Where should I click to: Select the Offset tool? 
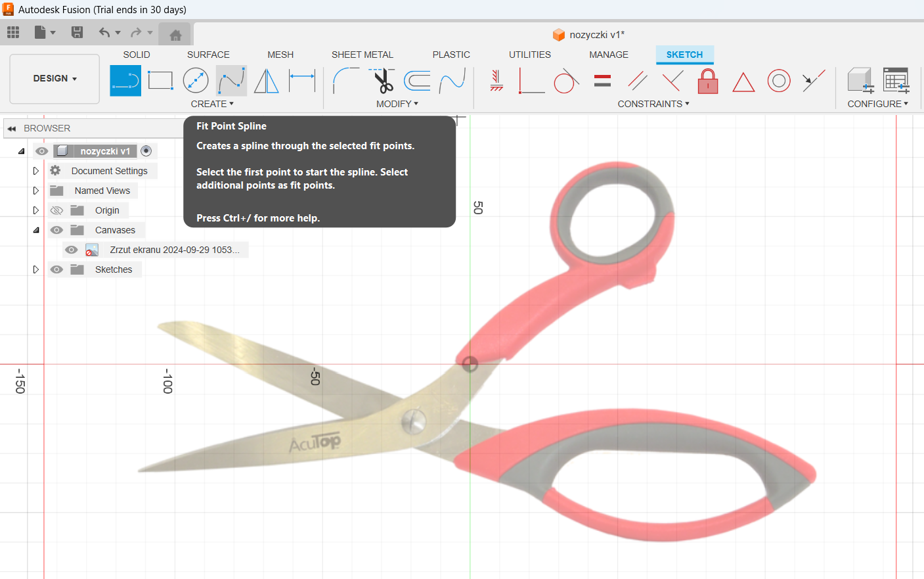(x=417, y=81)
